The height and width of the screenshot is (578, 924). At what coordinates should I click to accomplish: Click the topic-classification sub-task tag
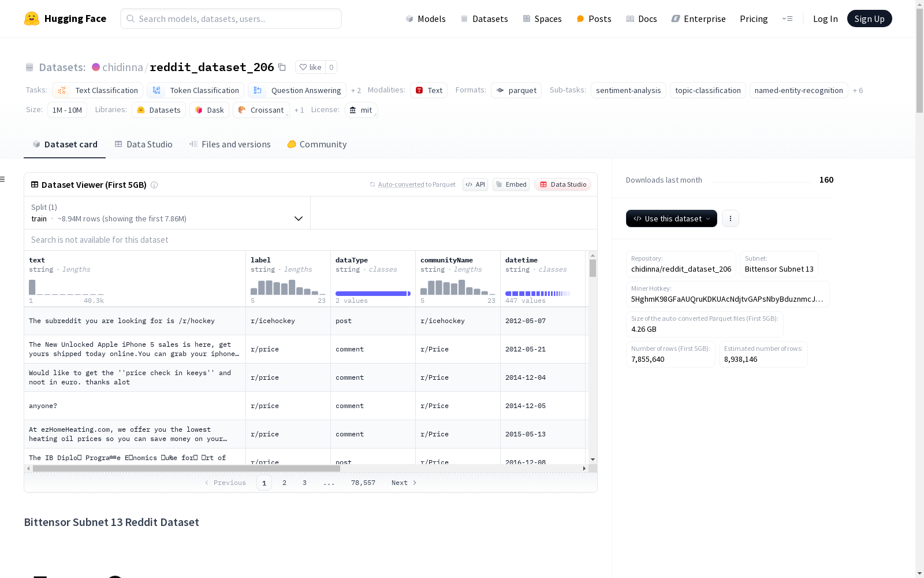click(x=708, y=90)
